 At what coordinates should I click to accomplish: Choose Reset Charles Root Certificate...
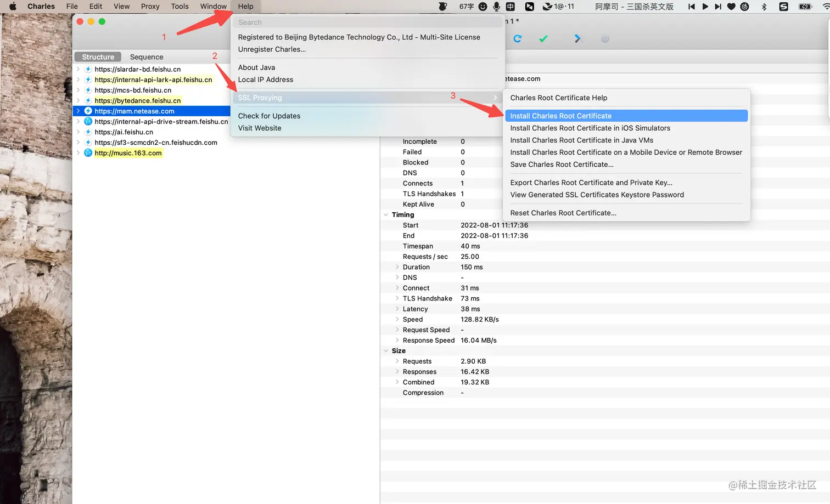click(626, 213)
